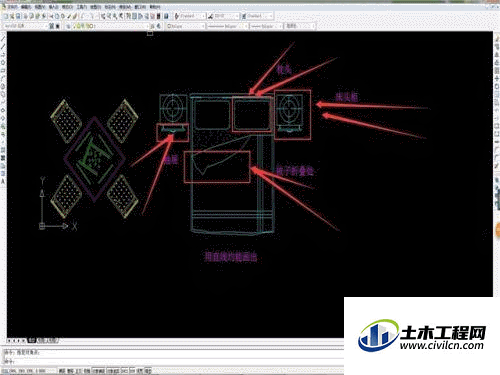Viewport: 500px width, 375px height.
Task: Switch to the Layout2 tab
Action: pos(53,341)
